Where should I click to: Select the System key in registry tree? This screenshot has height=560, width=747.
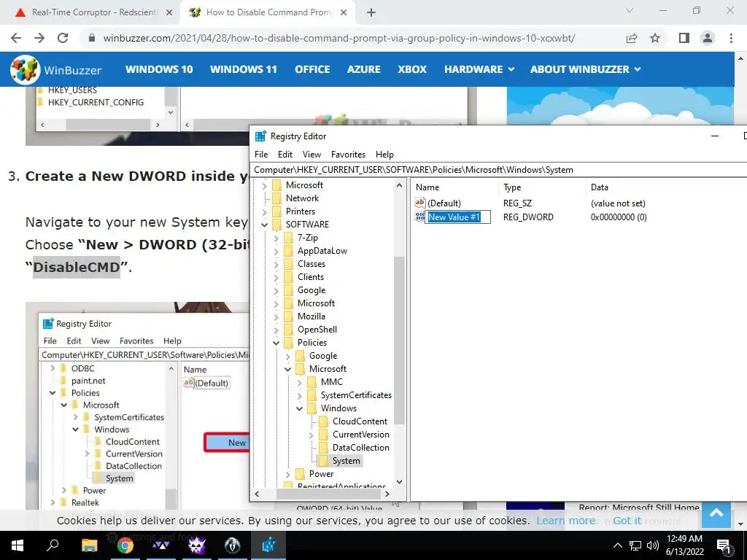click(346, 461)
